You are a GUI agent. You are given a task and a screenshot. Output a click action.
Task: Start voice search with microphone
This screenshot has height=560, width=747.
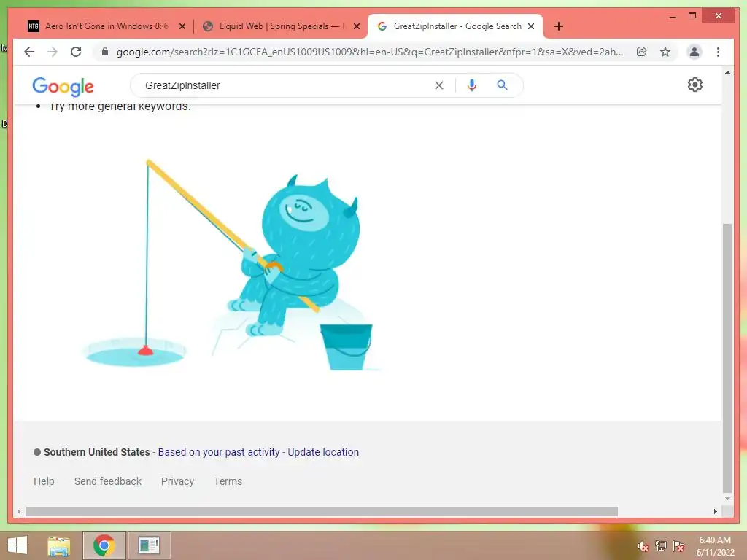tap(472, 85)
